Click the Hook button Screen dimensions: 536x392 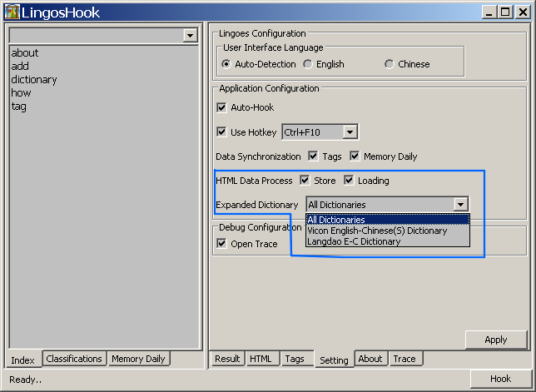(500, 379)
